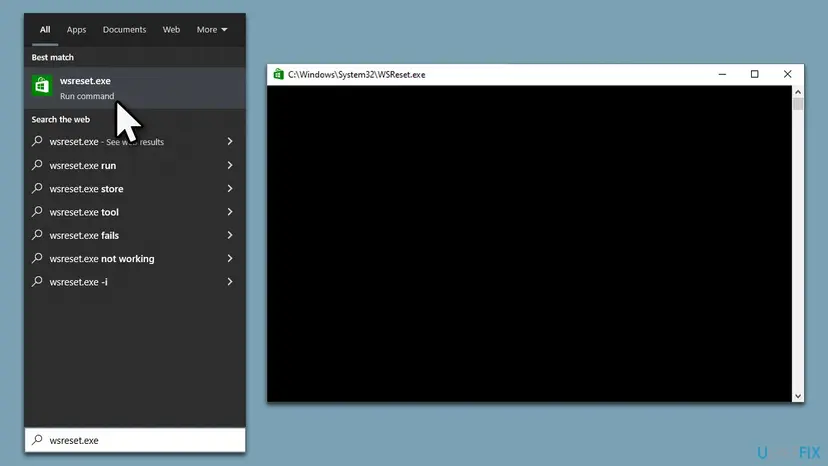Click the wsreset.exe search input field
The height and width of the screenshot is (466, 828).
point(135,440)
